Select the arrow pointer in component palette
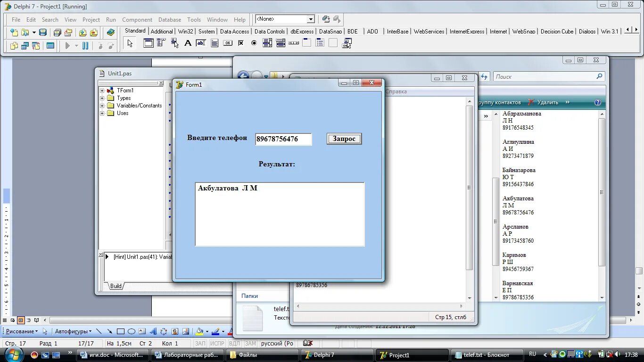Viewport: 644px width, 362px height. coord(130,43)
